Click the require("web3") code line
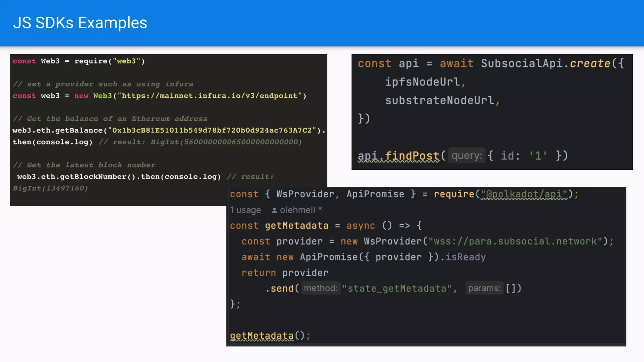 pos(79,61)
